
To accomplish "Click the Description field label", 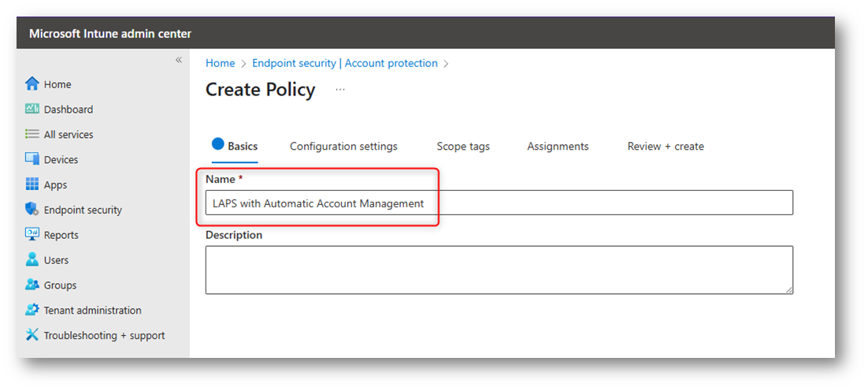I will pos(234,234).
